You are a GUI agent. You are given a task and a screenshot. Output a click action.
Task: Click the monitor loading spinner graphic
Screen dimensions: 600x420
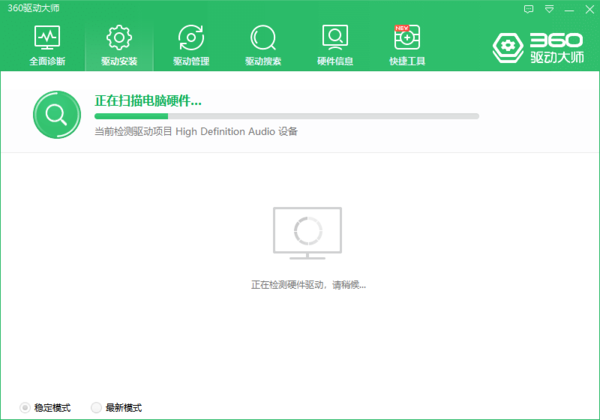point(307,233)
